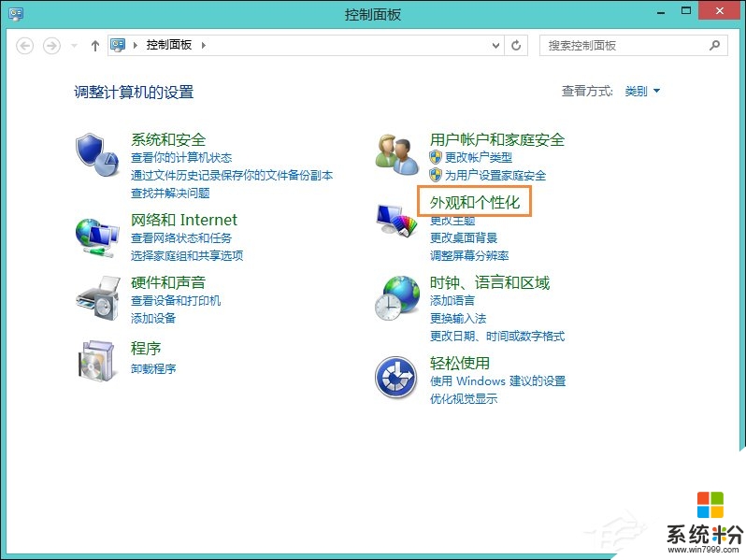Click the title bar Control Panel icon
This screenshot has height=560, width=746.
tap(16, 14)
